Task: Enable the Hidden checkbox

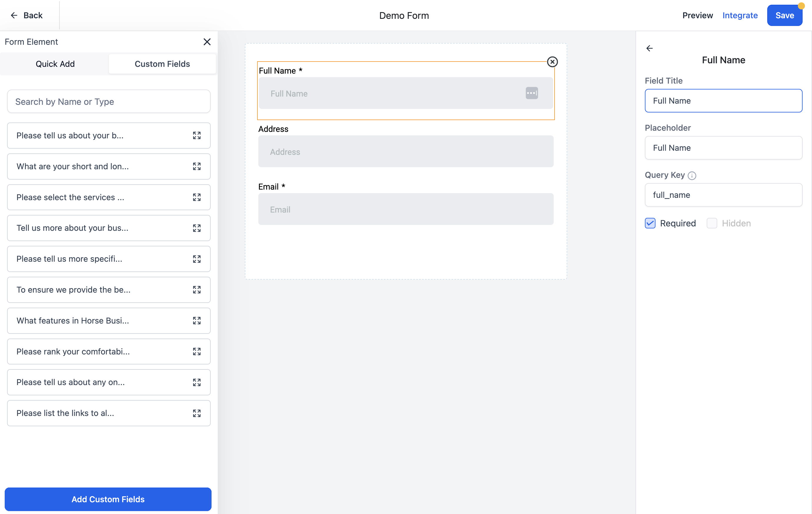Action: pos(711,223)
